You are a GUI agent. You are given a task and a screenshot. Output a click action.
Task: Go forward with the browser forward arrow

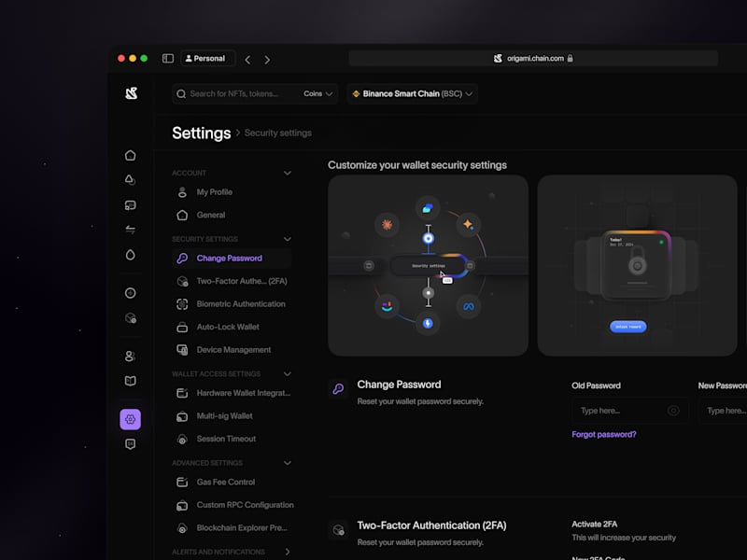pyautogui.click(x=267, y=60)
